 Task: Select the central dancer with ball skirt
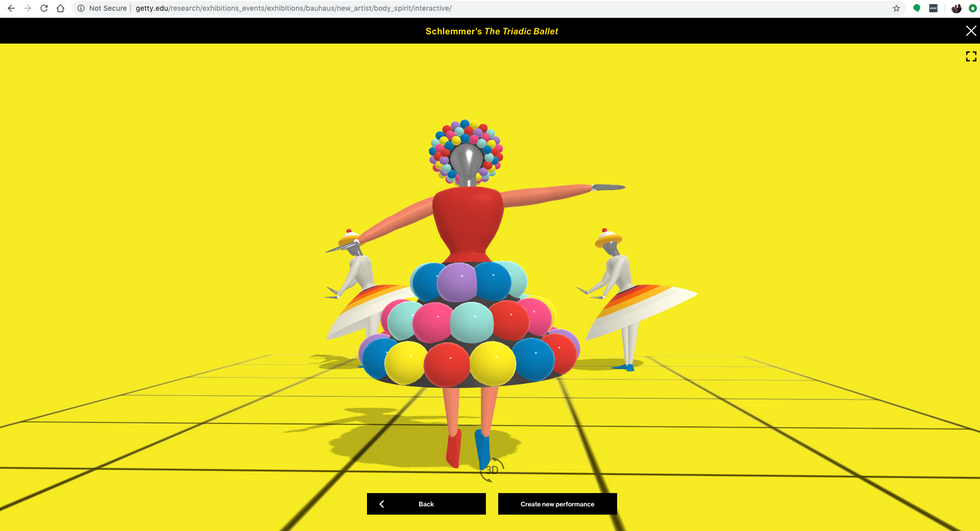469,294
